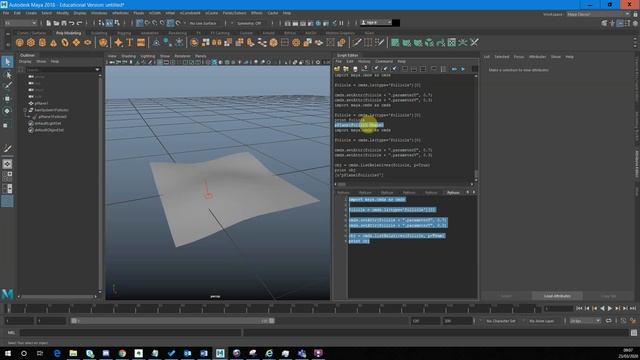This screenshot has width=640, height=360.
Task: Create a polygon cube from the shelf
Action: coord(31,42)
